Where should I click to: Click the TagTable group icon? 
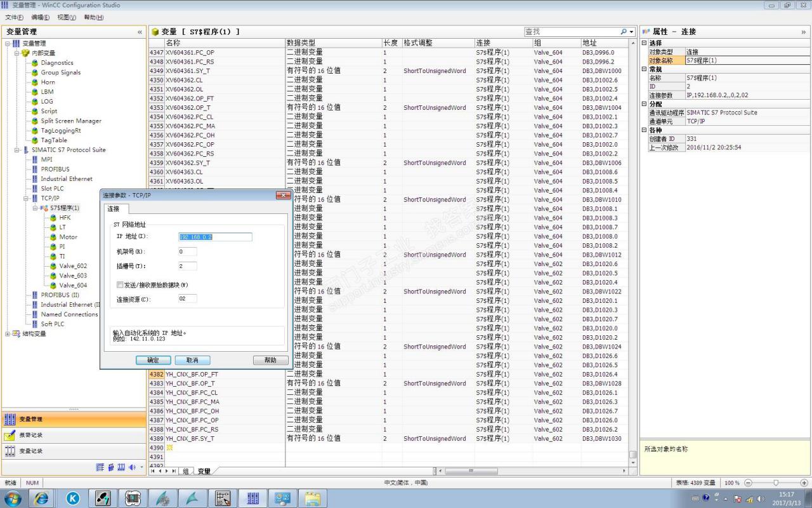35,140
